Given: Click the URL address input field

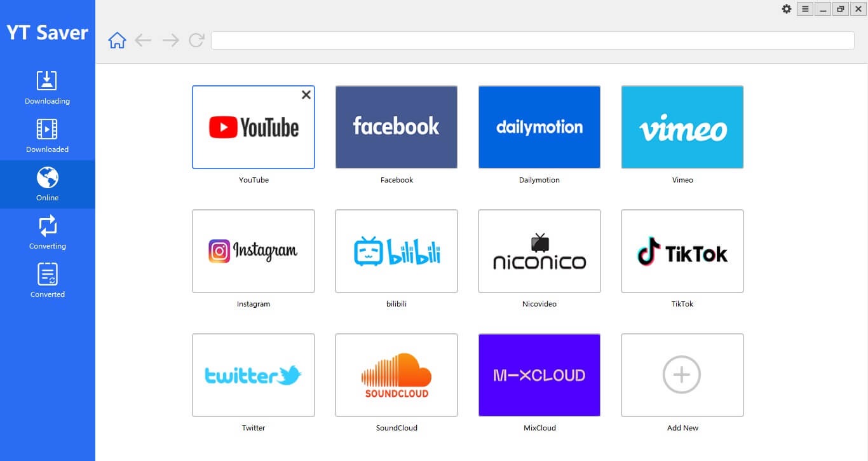Looking at the screenshot, I should click(532, 41).
